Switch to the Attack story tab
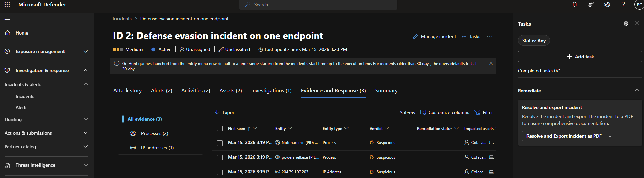 [x=128, y=91]
